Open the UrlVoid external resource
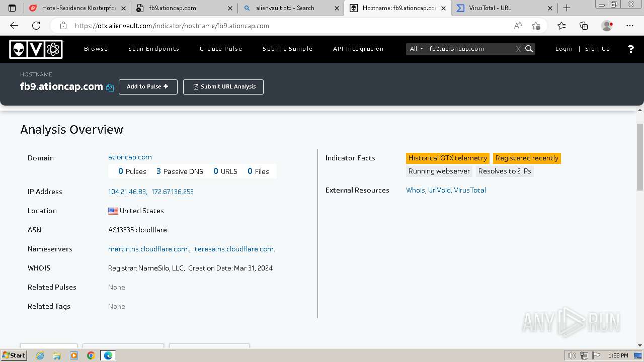644x362 pixels. (x=439, y=190)
